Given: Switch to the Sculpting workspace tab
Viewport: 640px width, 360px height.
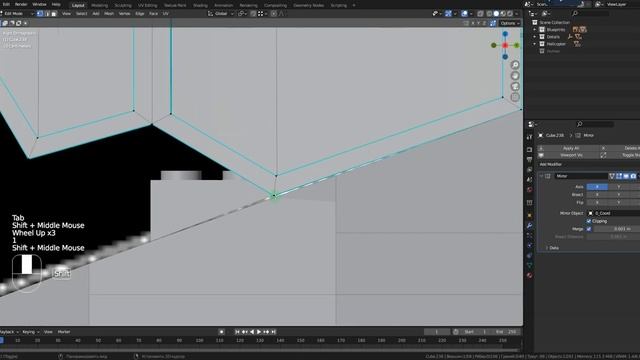Looking at the screenshot, I should (123, 6).
